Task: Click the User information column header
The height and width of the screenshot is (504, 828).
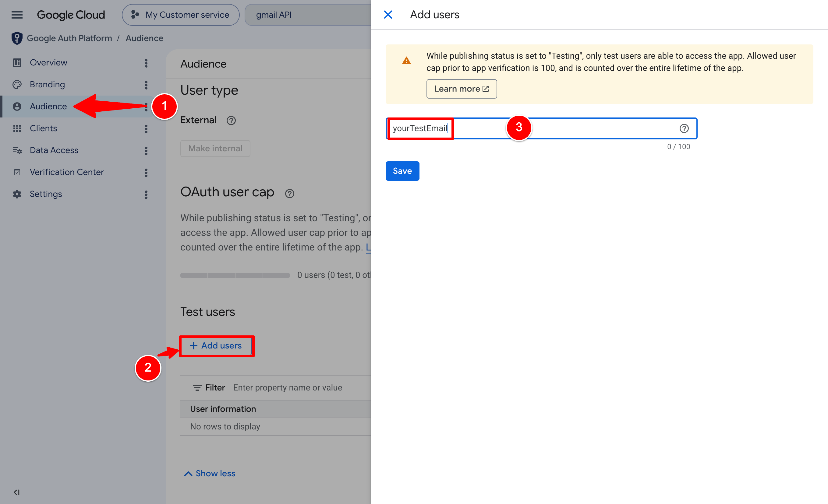Action: (223, 409)
